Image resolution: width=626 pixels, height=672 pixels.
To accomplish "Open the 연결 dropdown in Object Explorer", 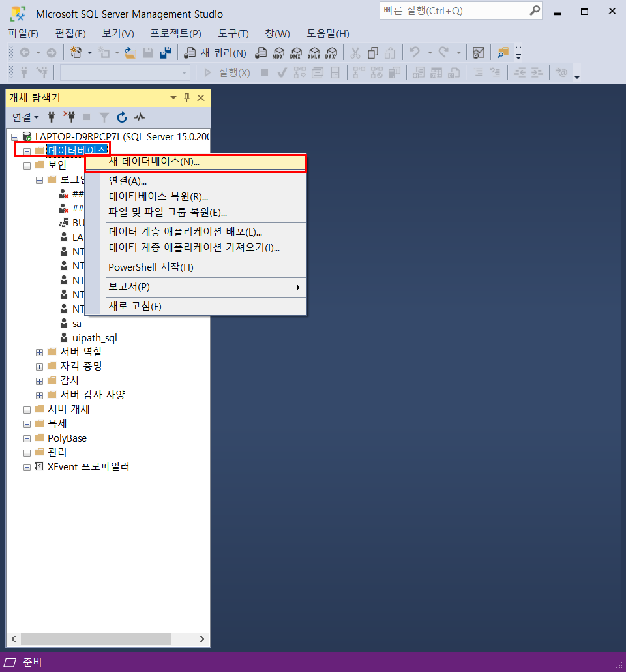I will [25, 117].
